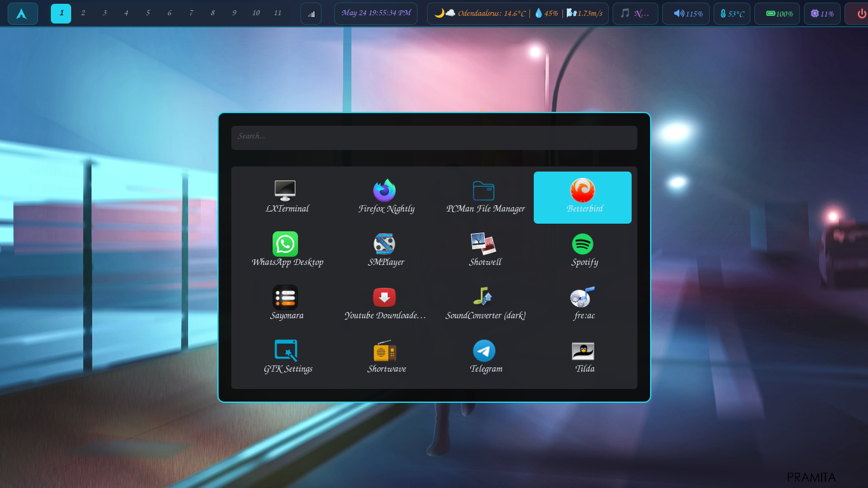Launch LXTerminal from the app grid

pyautogui.click(x=287, y=198)
